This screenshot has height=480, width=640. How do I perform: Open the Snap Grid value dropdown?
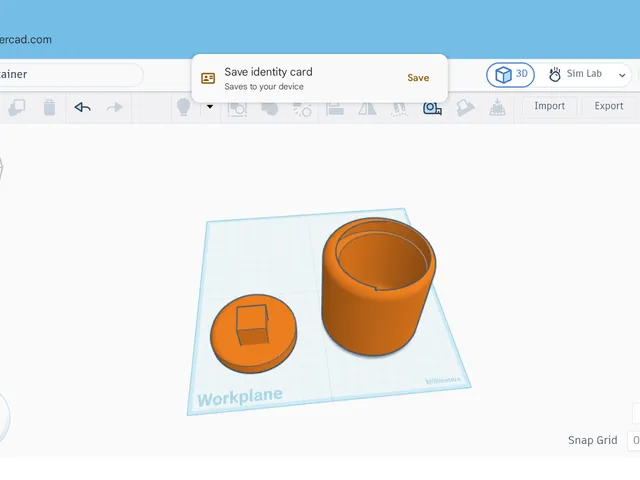634,440
